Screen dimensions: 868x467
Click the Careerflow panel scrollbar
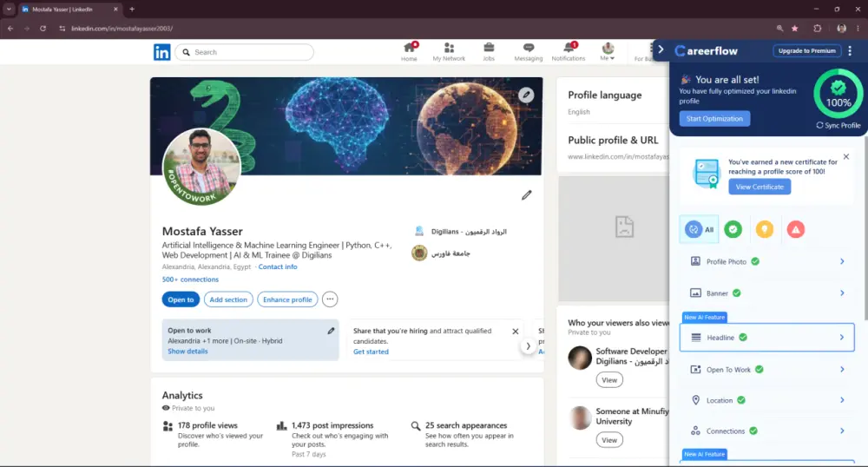[865, 228]
